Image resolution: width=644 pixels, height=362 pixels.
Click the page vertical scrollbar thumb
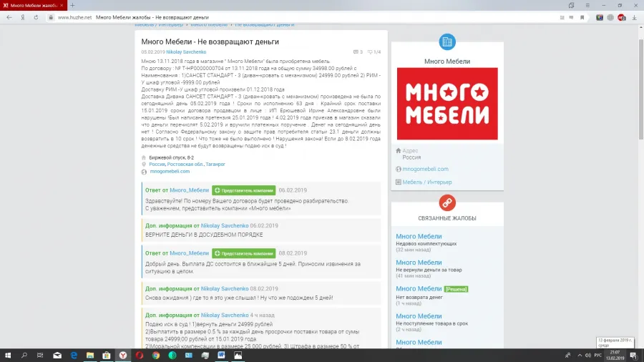tap(640, 89)
